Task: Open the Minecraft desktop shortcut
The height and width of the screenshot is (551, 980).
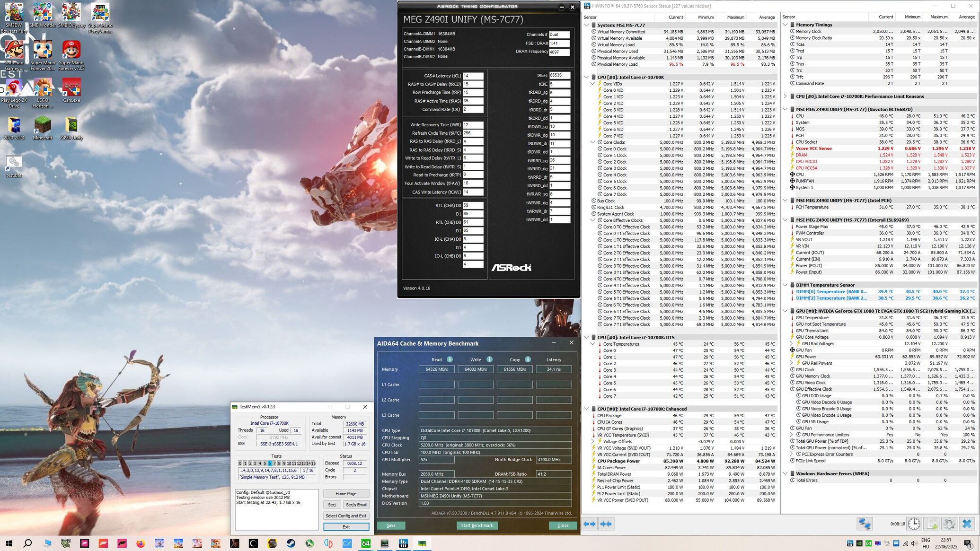Action: (43, 128)
